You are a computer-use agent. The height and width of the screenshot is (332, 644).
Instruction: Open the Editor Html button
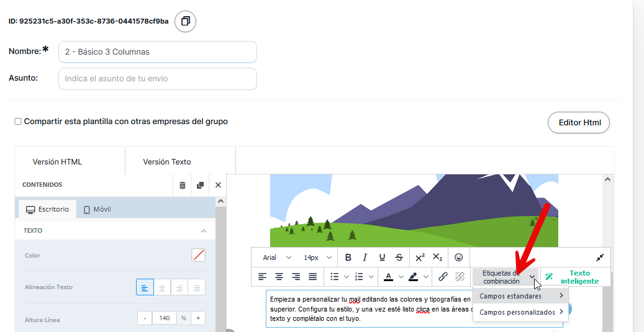pyautogui.click(x=579, y=123)
